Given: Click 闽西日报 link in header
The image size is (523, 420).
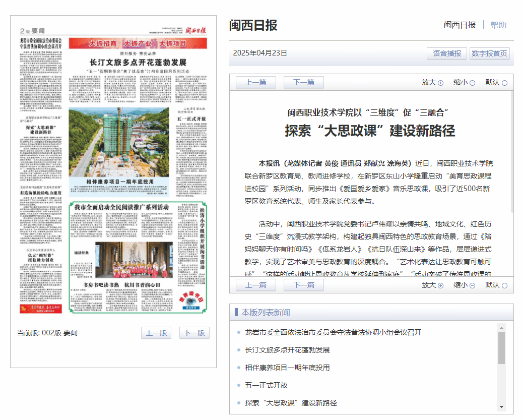Looking at the screenshot, I should pyautogui.click(x=460, y=25).
